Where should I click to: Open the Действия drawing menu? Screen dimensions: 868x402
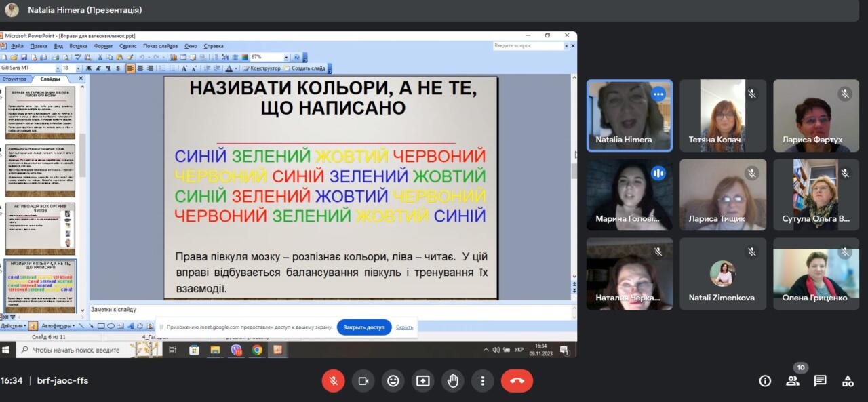[14, 326]
